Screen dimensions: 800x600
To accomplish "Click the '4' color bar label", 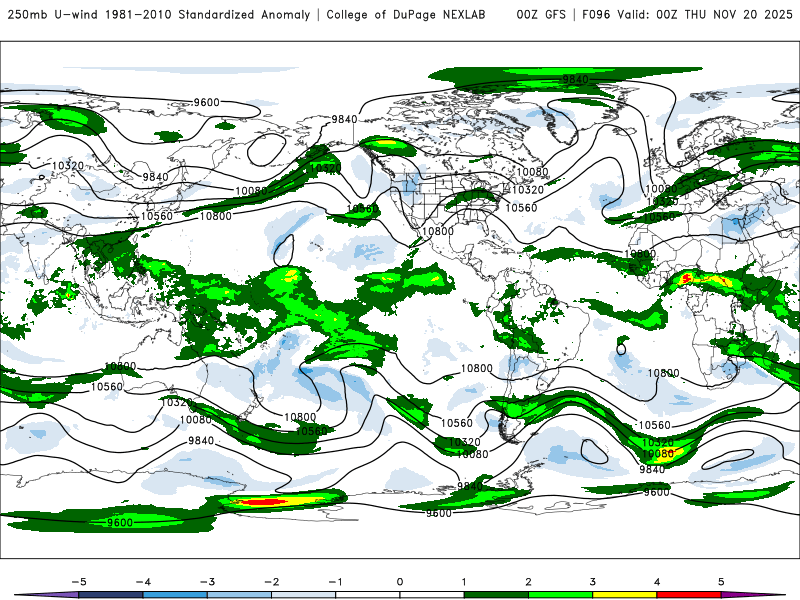I will coord(657,582).
